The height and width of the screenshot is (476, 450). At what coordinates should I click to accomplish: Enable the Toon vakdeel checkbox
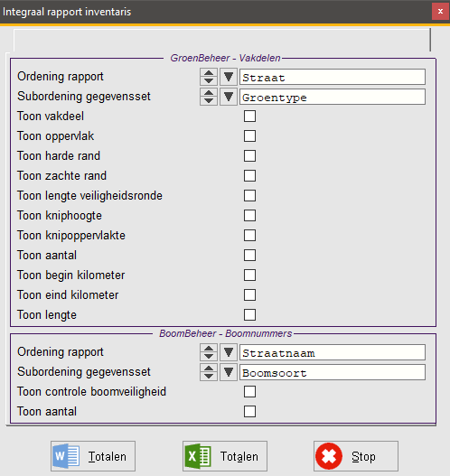pyautogui.click(x=249, y=117)
